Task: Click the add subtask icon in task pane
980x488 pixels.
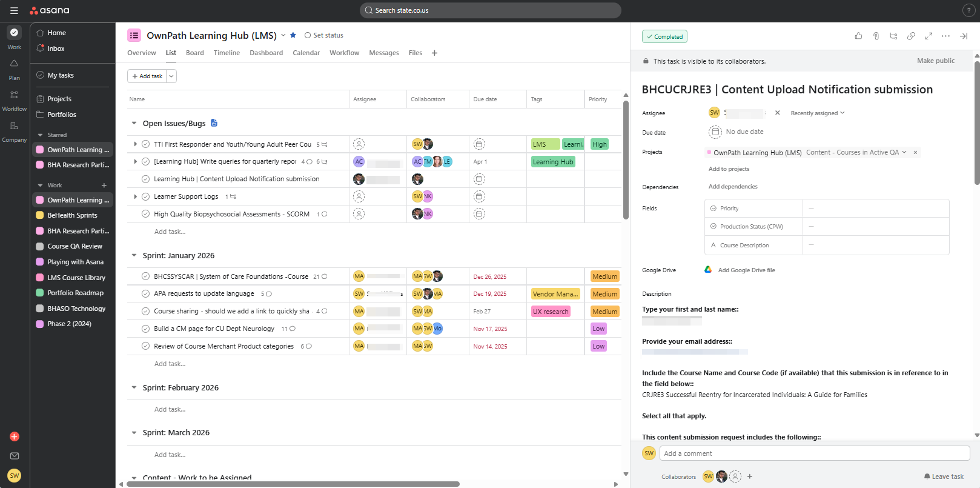Action: [x=893, y=36]
